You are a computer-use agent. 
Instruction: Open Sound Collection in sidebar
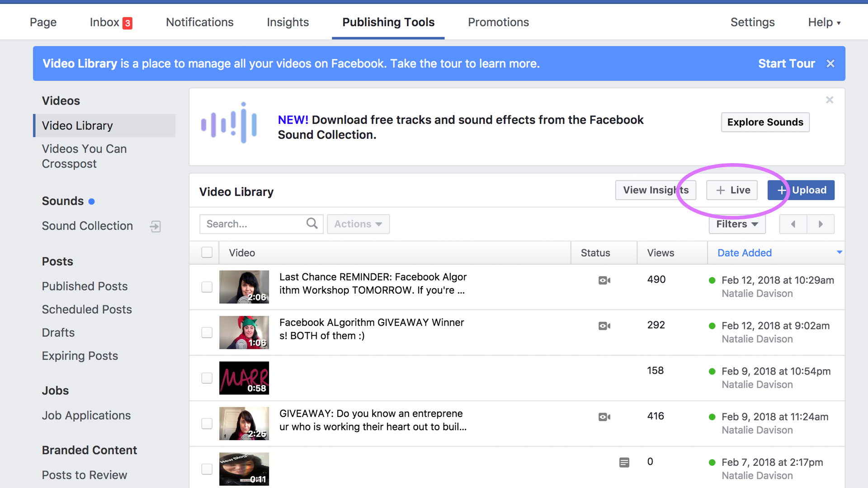point(87,226)
